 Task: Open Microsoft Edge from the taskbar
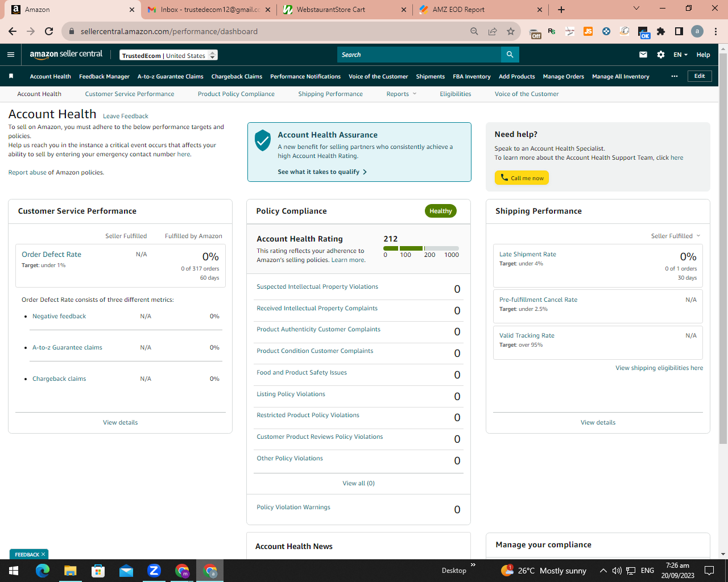(43, 571)
